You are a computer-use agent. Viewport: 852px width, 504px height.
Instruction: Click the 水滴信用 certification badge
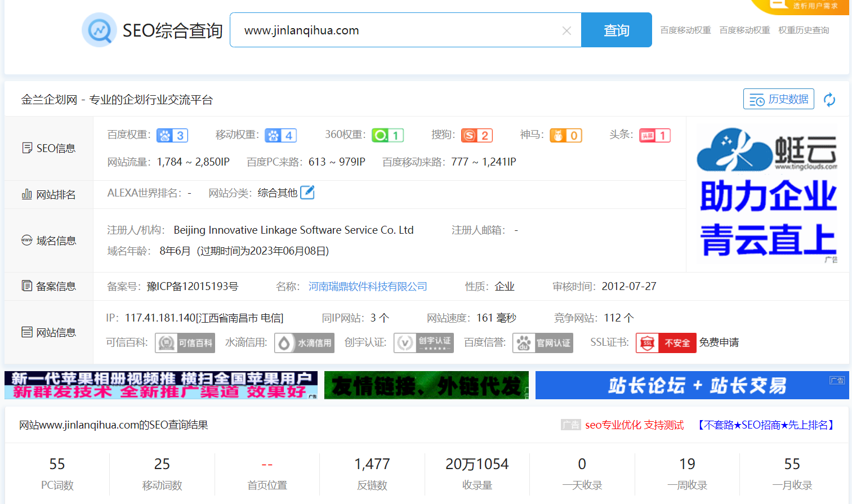304,343
